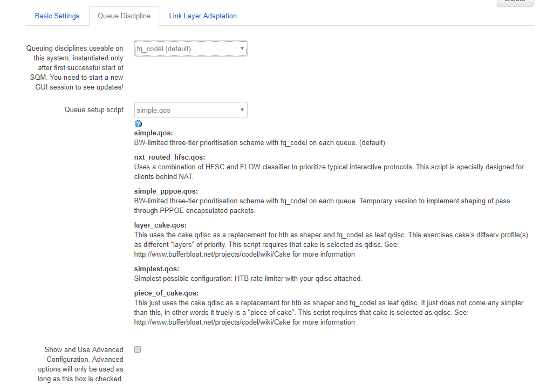Viewport: 540px width, 392px height.
Task: Click the blue help icon below script dropdown
Action: click(138, 123)
